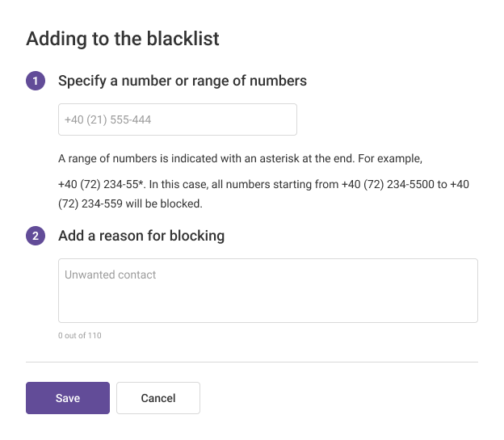Focus the phone number input field
This screenshot has height=440, width=504.
[177, 119]
